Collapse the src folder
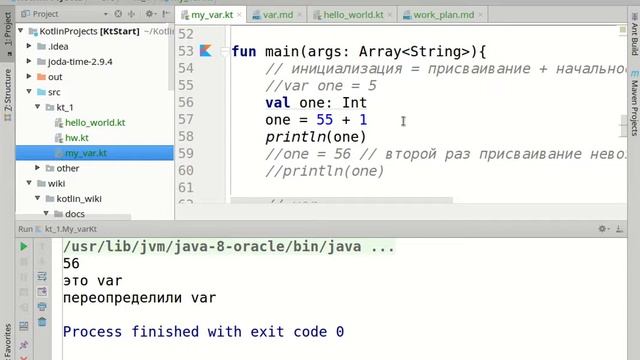 tap(29, 91)
